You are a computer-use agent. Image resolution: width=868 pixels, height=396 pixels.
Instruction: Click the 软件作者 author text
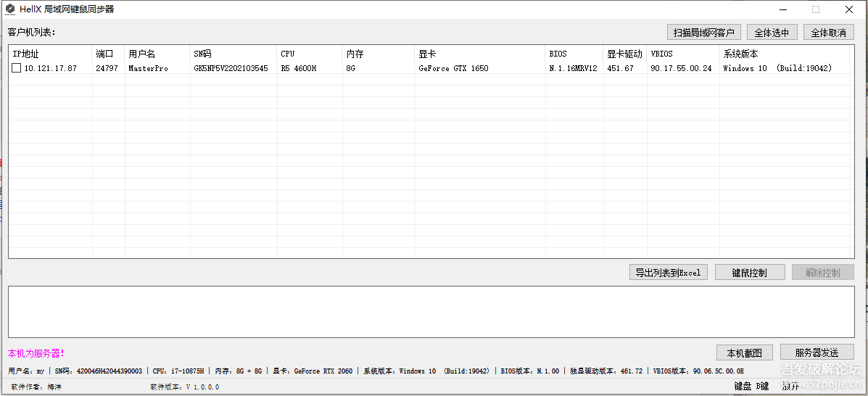click(36, 387)
